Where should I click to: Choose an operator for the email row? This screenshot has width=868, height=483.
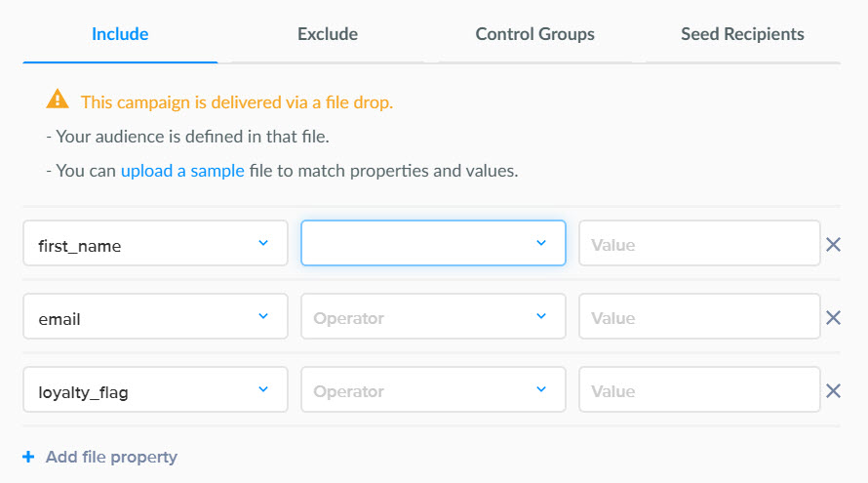433,317
